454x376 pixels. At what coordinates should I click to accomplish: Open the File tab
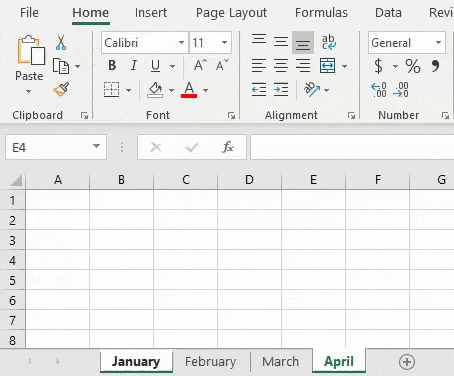[29, 13]
